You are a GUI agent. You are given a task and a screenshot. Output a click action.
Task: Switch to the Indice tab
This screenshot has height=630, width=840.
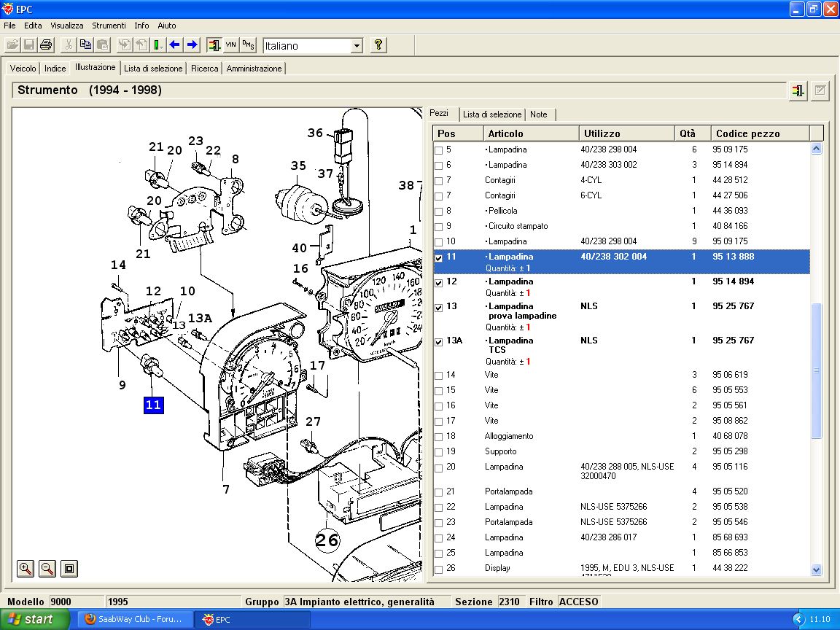click(x=55, y=69)
